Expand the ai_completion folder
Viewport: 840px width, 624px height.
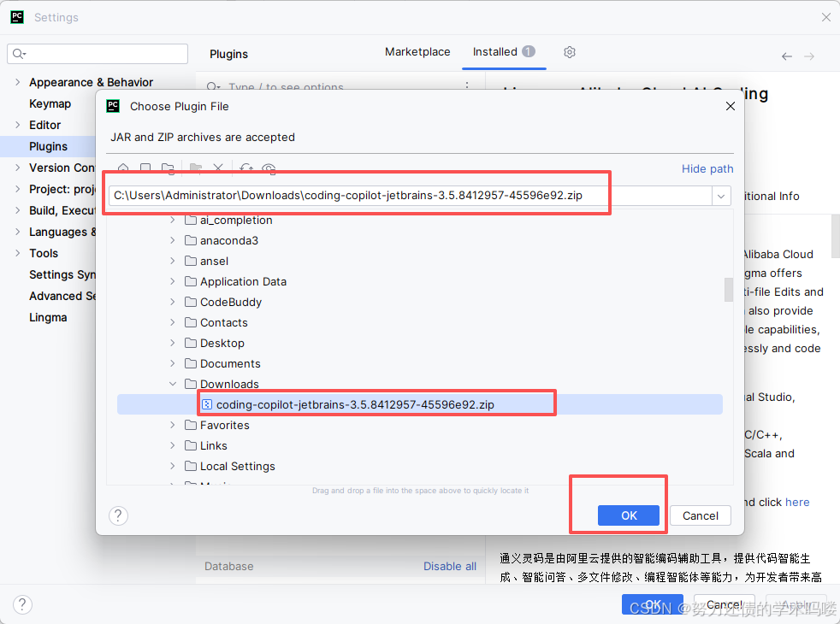click(x=173, y=220)
